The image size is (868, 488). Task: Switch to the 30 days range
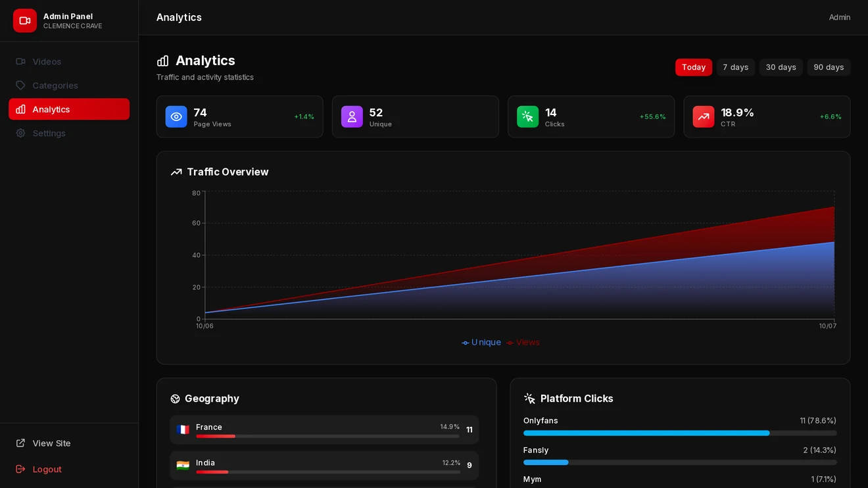(x=781, y=67)
